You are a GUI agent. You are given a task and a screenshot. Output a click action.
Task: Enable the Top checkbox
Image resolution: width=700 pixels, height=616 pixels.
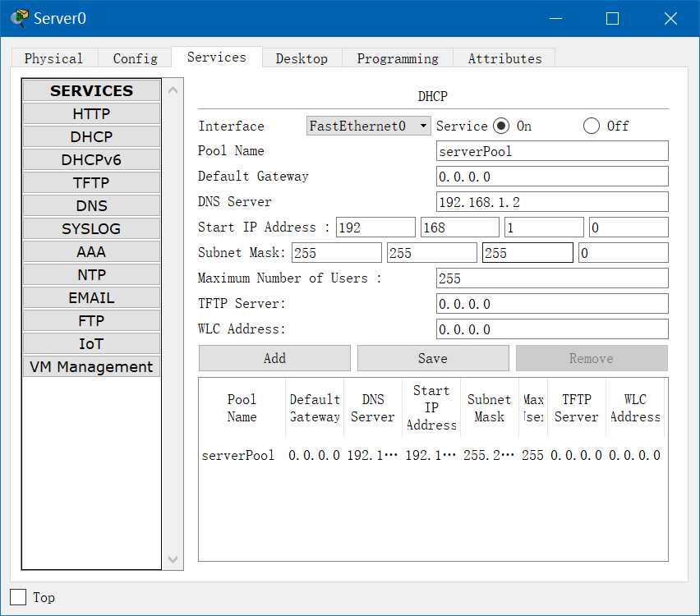pos(18,597)
